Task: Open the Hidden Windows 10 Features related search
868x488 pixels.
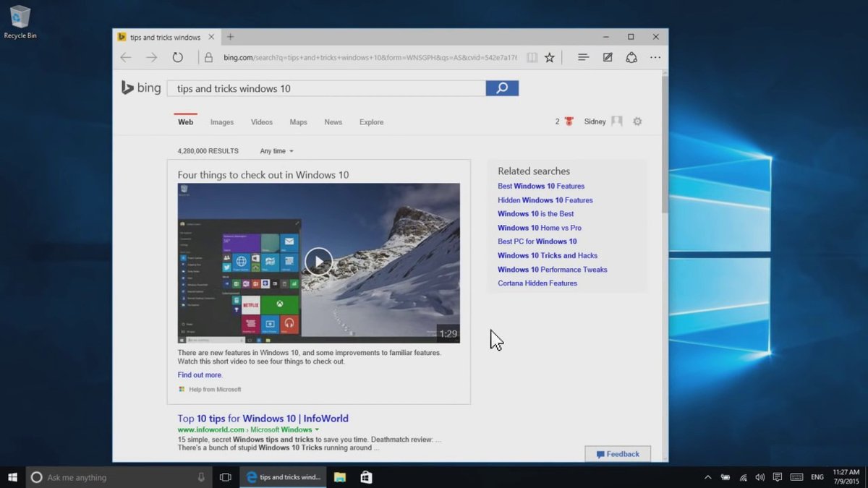Action: coord(545,200)
